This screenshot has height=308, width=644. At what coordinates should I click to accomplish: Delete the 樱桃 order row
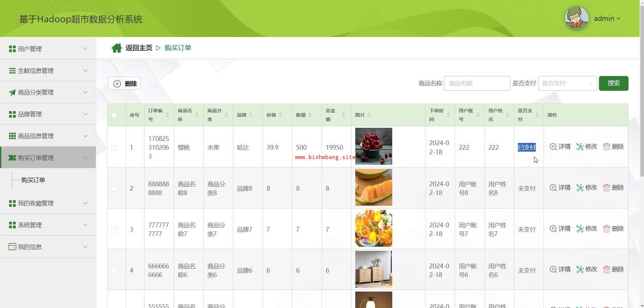pyautogui.click(x=613, y=147)
